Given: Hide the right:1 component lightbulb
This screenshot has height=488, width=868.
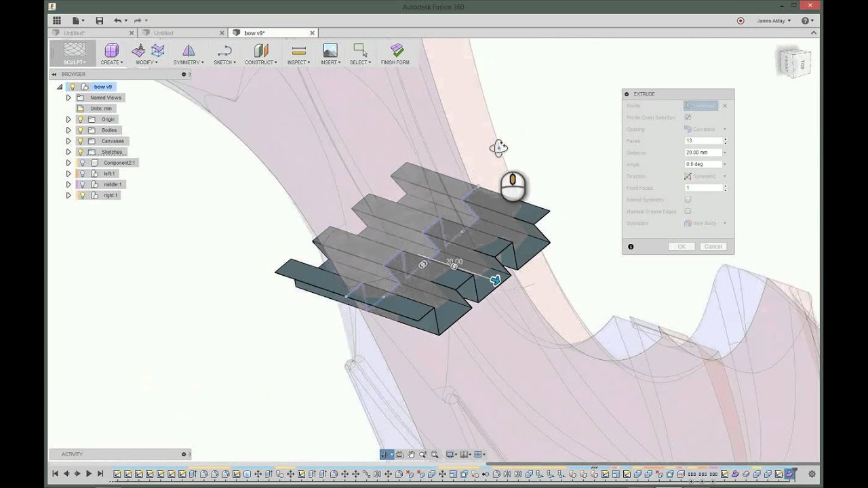Looking at the screenshot, I should coord(83,195).
